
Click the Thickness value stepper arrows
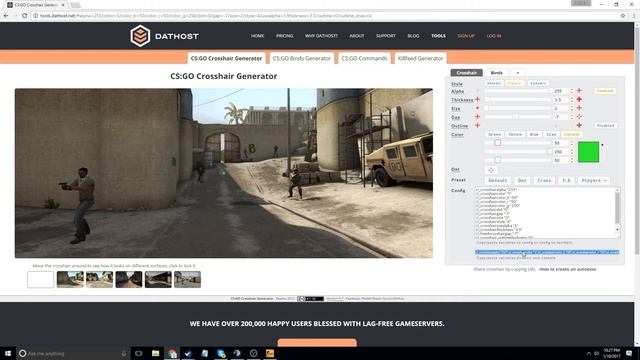[572, 99]
